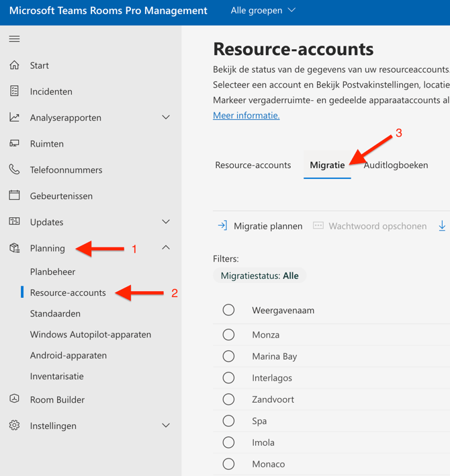Click the Planning box icon
Image resolution: width=450 pixels, height=476 pixels.
coord(14,248)
